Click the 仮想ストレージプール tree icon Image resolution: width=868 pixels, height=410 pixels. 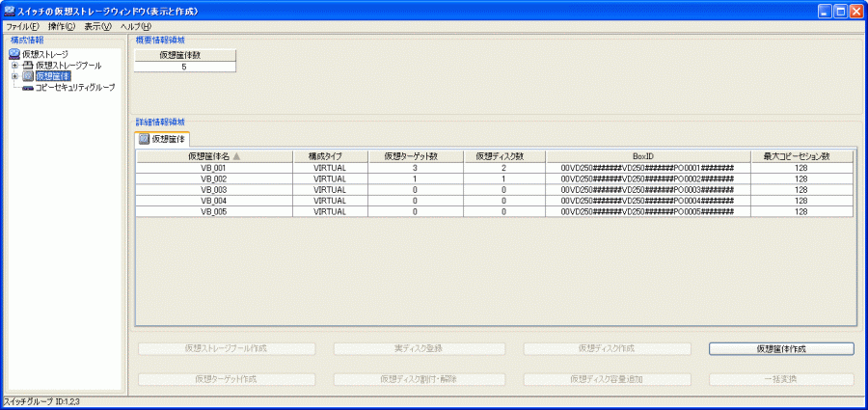(x=27, y=66)
